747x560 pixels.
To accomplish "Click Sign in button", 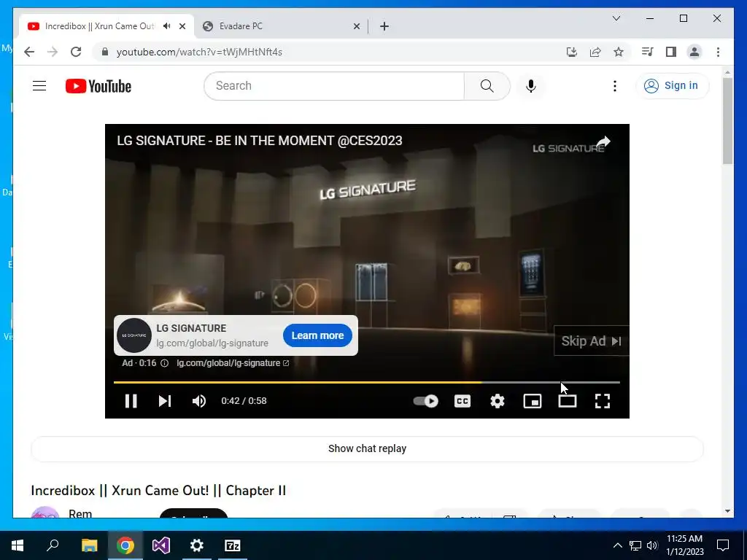I will pyautogui.click(x=672, y=86).
